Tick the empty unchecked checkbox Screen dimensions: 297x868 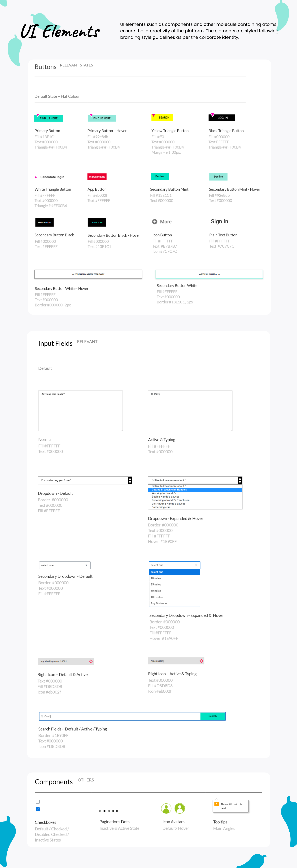point(38,802)
